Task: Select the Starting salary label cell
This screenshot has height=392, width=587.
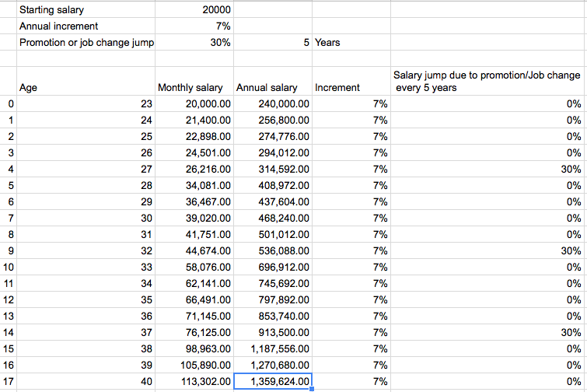Action: [86, 9]
